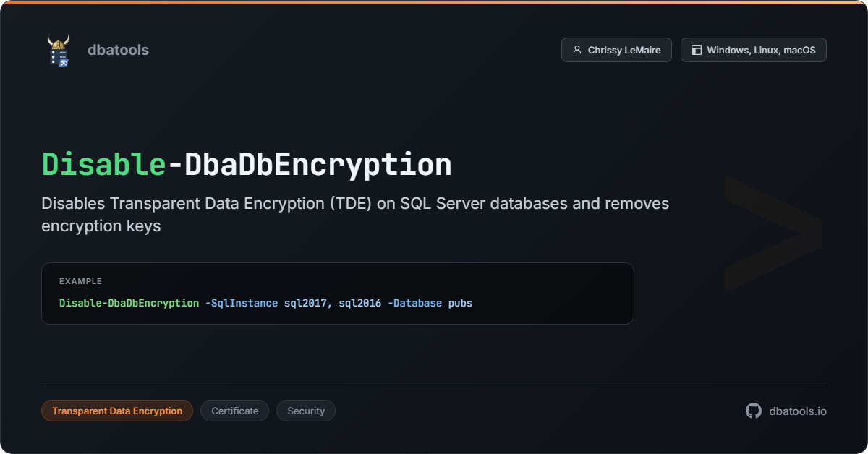
Task: Open the GitHub octocat icon
Action: (754, 411)
